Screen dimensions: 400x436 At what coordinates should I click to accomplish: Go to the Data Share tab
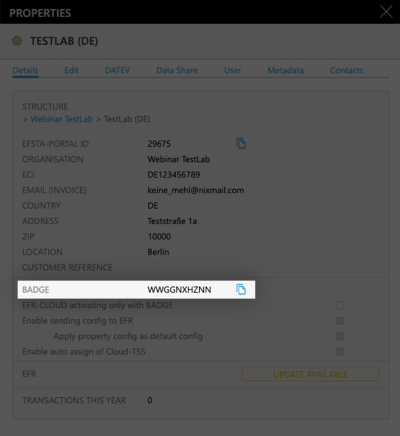(177, 70)
